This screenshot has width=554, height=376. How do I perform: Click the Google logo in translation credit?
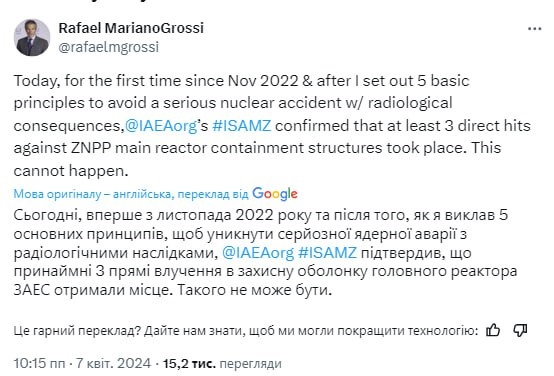click(x=275, y=194)
